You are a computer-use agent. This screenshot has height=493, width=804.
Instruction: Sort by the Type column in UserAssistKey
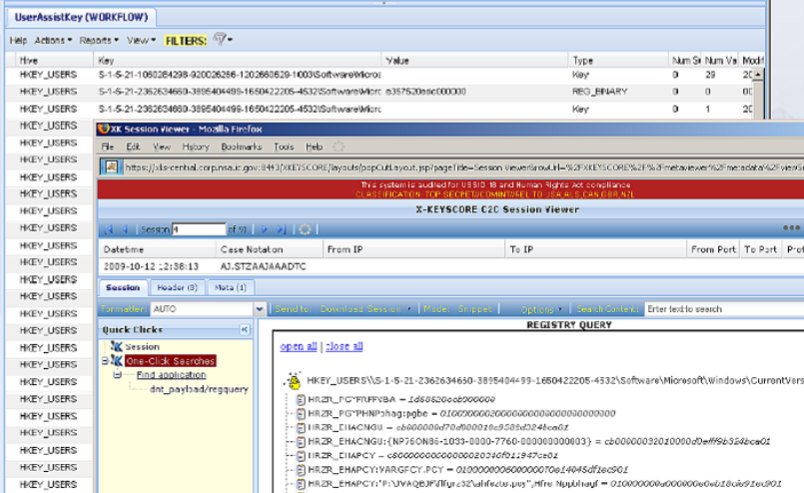618,61
